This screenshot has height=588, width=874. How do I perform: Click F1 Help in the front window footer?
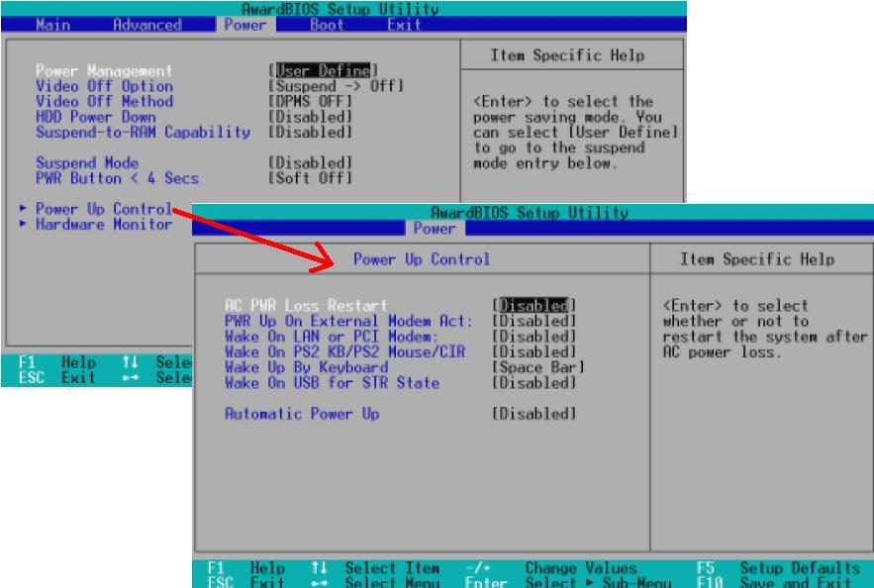[245, 568]
